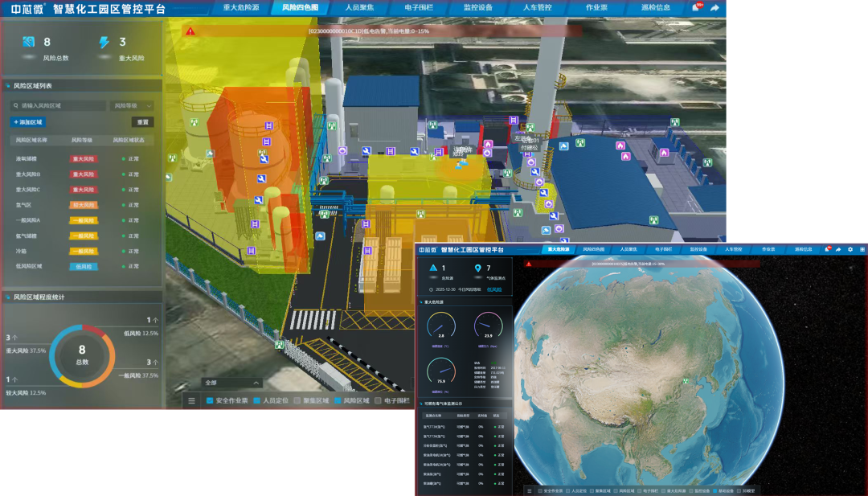Image resolution: width=868 pixels, height=496 pixels.
Task: Open hamburger menu in globe window layer bar
Action: pos(529,490)
